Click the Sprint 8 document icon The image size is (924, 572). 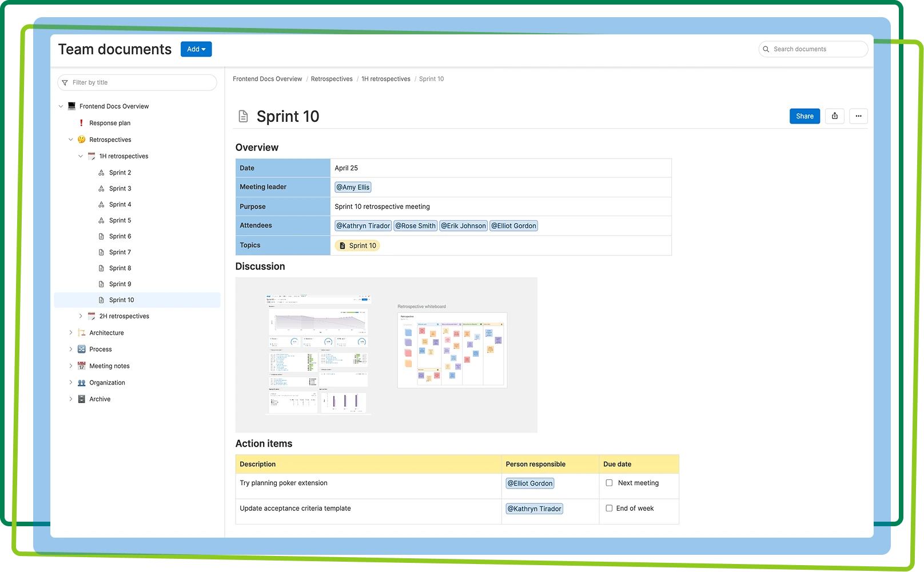click(x=101, y=268)
